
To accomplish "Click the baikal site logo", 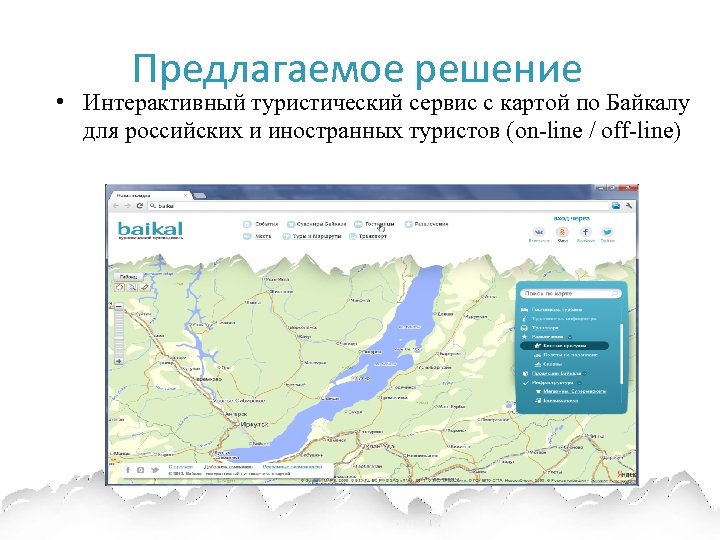I will [x=150, y=230].
